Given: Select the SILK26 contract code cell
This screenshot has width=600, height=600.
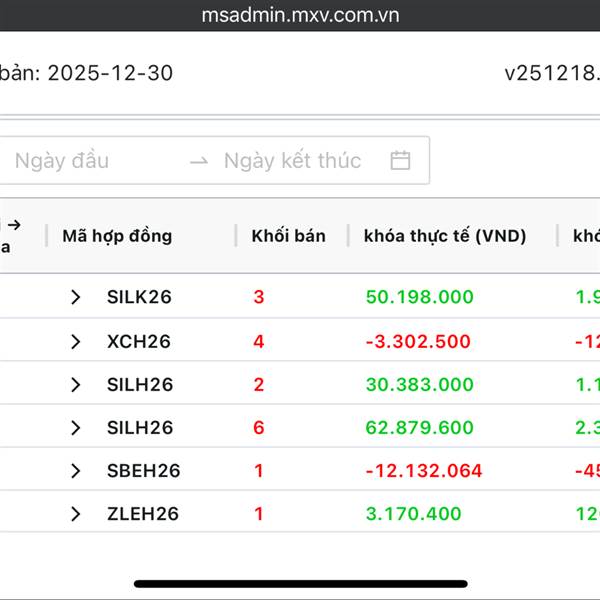Looking at the screenshot, I should [139, 297].
